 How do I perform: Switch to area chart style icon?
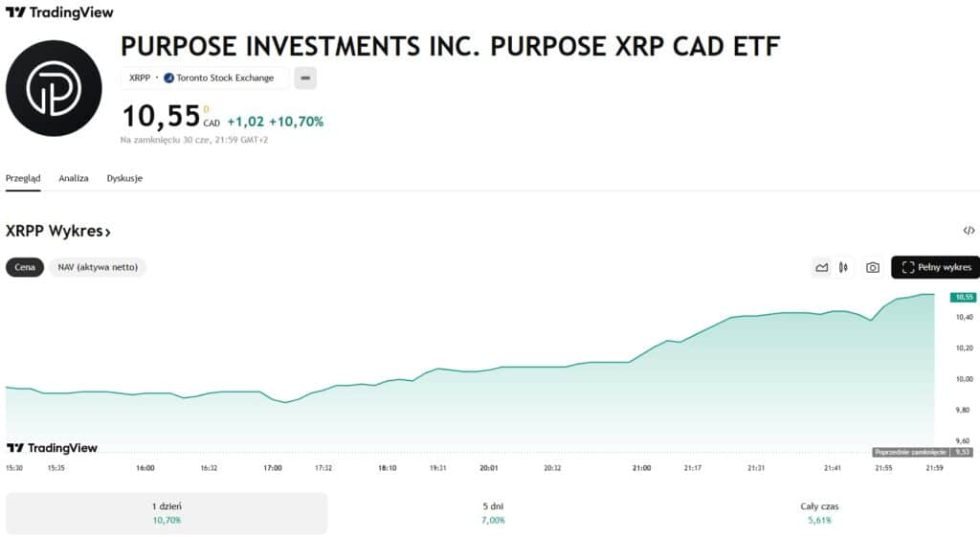coord(821,268)
